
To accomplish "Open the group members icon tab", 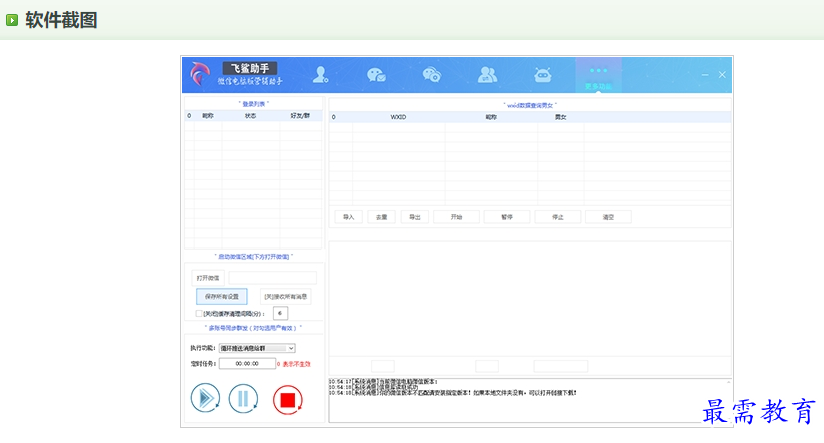I will (x=487, y=74).
